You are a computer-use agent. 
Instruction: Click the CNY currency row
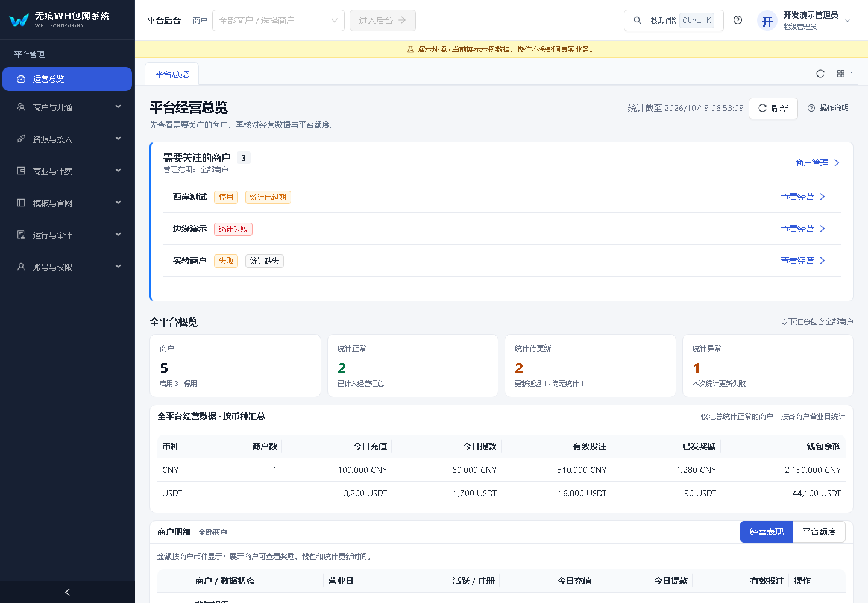pos(502,470)
